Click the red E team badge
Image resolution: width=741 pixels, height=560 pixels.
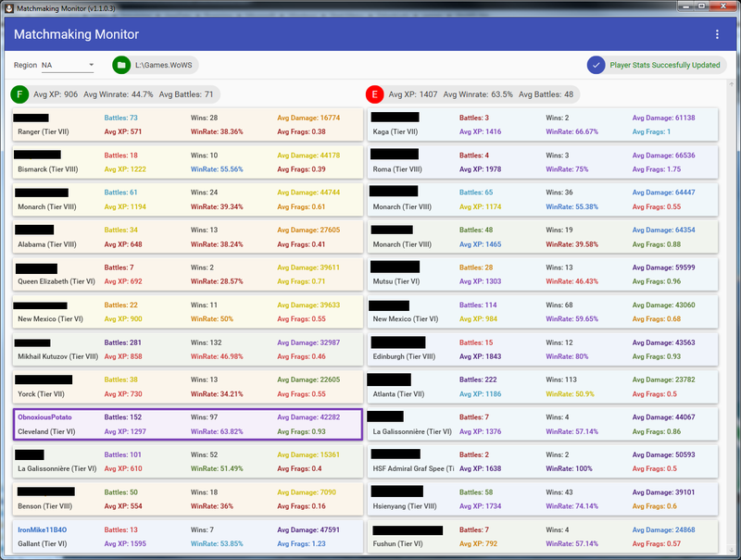pyautogui.click(x=375, y=94)
